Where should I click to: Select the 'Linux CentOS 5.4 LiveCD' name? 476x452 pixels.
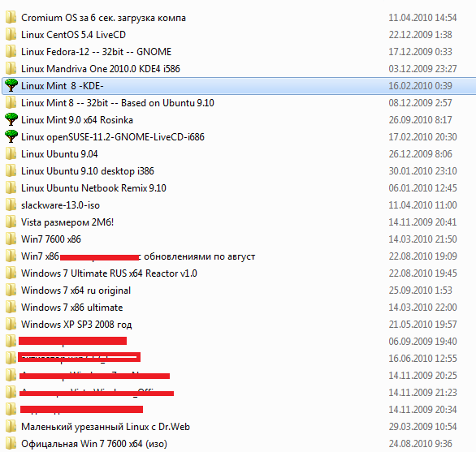[x=73, y=35]
